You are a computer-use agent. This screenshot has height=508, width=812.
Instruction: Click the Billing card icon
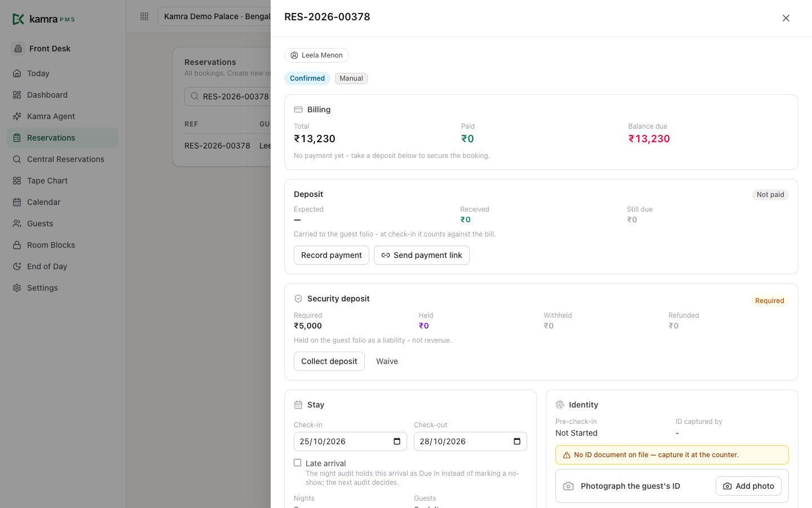point(298,110)
